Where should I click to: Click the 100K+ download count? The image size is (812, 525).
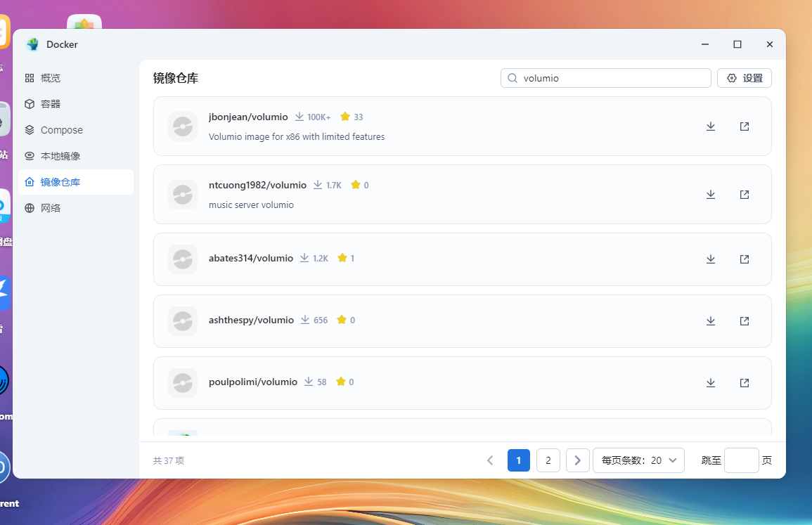pos(318,117)
